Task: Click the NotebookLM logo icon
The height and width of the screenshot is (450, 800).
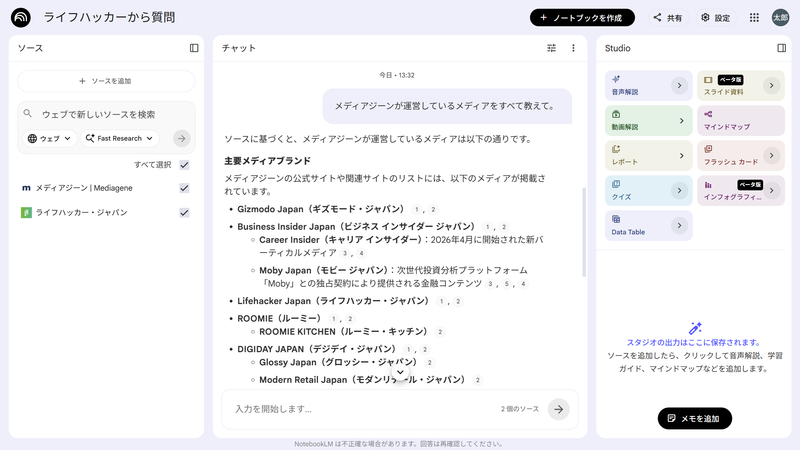Action: 21,17
